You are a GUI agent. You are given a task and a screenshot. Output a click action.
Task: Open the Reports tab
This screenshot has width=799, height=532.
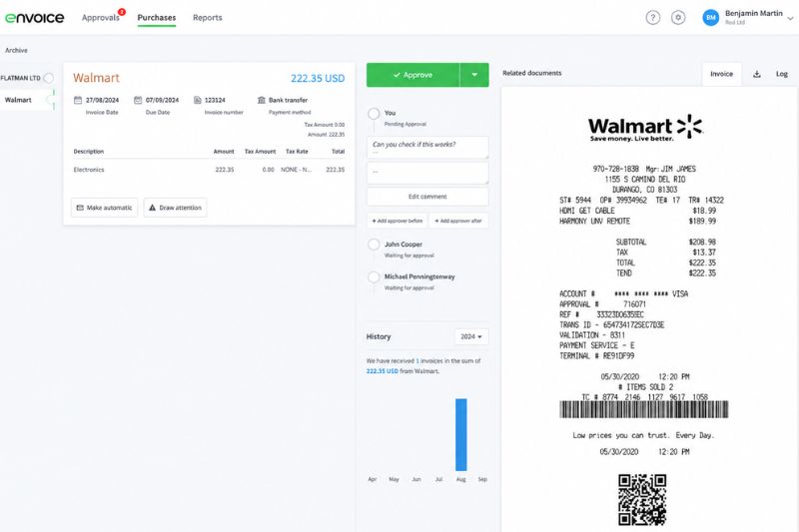pyautogui.click(x=208, y=18)
